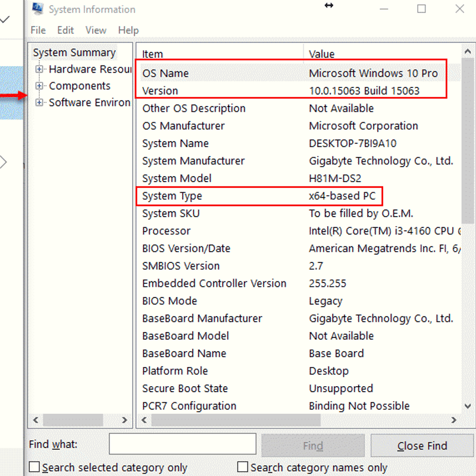The image size is (476, 476).
Task: Click the DESKTOP-7BI9A10 system name value
Action: click(x=352, y=143)
